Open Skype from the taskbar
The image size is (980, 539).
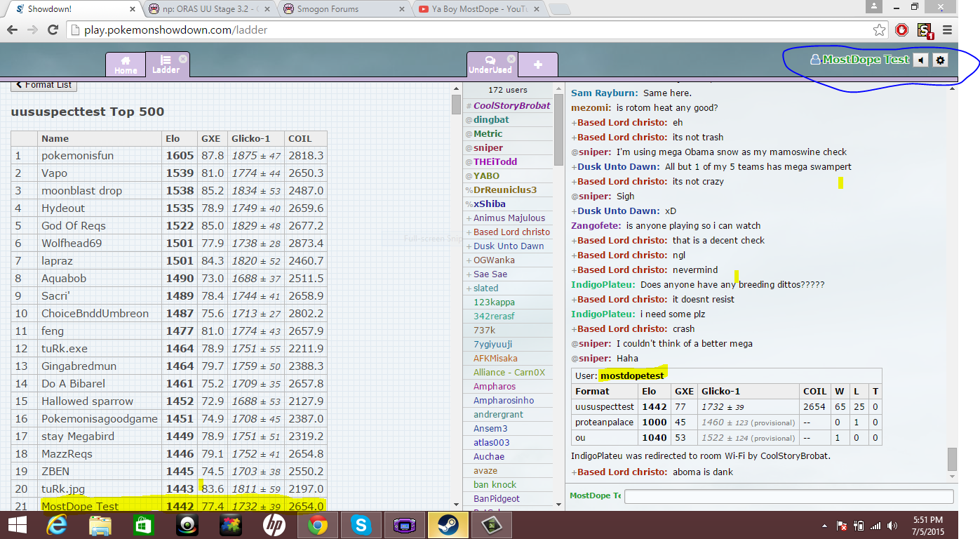tap(361, 525)
